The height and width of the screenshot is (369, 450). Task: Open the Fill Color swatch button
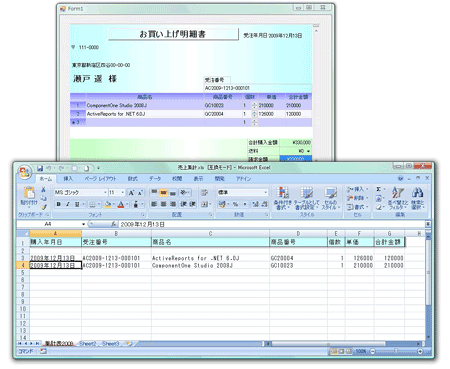[108, 204]
